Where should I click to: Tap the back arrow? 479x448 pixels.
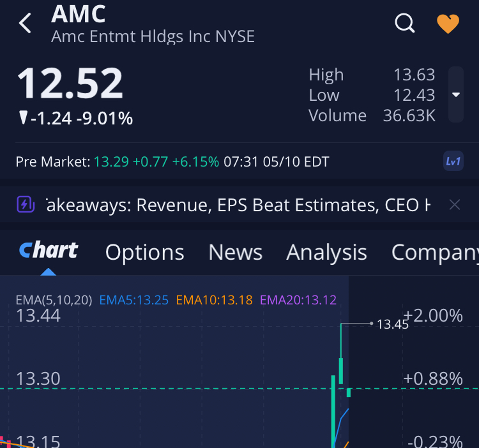pos(25,24)
